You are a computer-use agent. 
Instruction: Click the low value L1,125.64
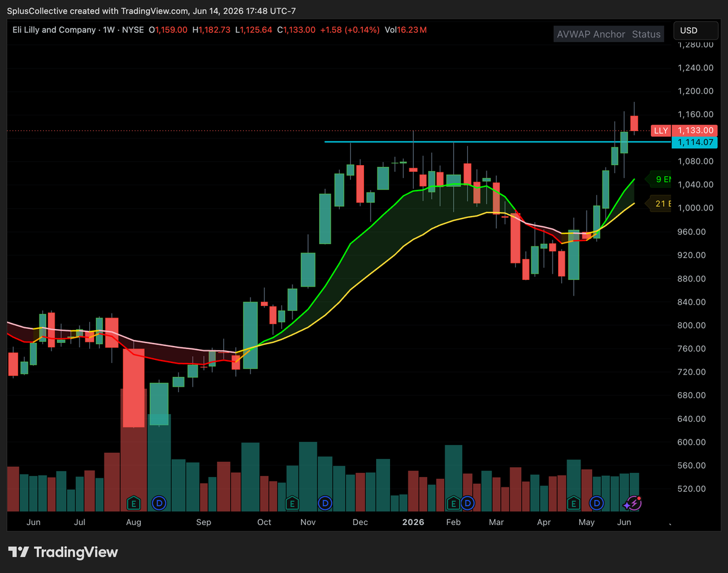coord(254,30)
